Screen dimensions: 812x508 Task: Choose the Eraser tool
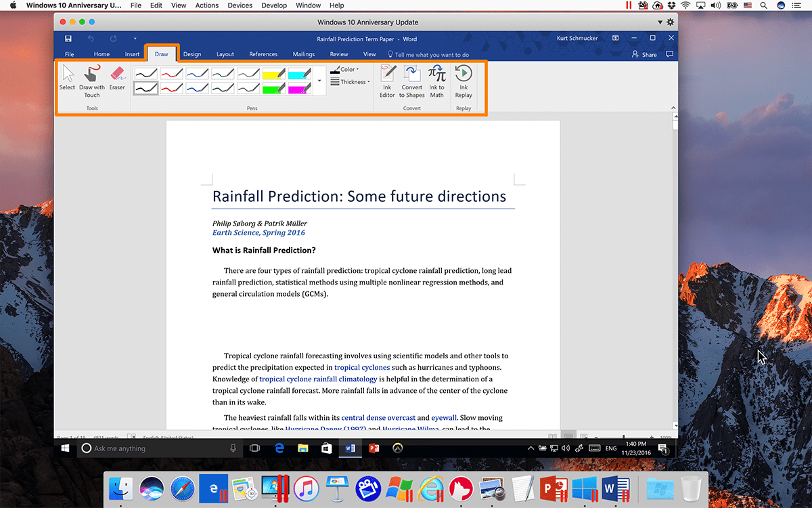coord(117,79)
